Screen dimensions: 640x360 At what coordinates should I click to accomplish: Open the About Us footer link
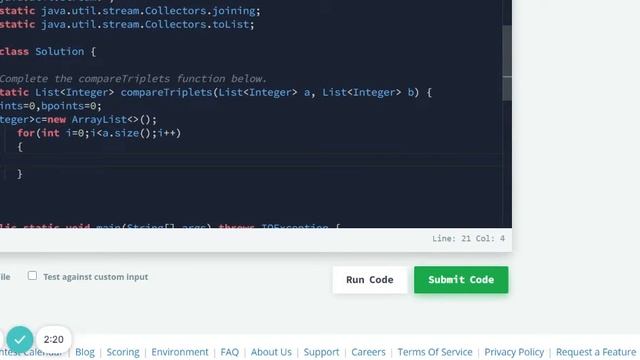[x=271, y=352]
